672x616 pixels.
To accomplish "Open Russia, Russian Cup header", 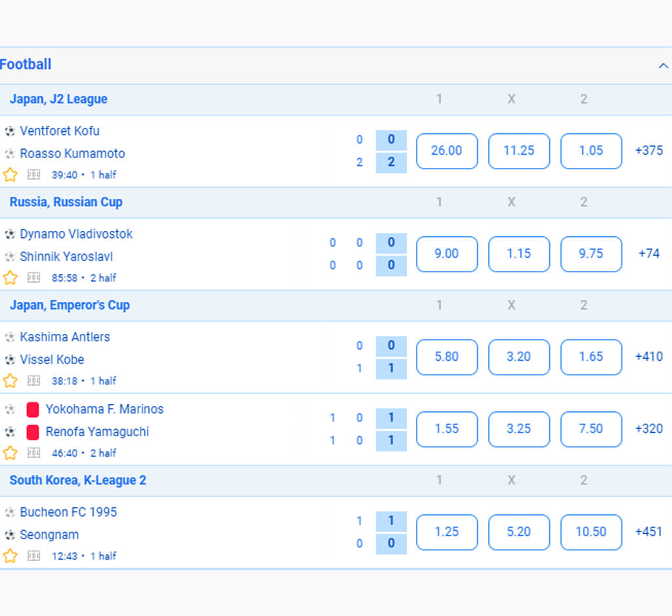I will [x=66, y=202].
